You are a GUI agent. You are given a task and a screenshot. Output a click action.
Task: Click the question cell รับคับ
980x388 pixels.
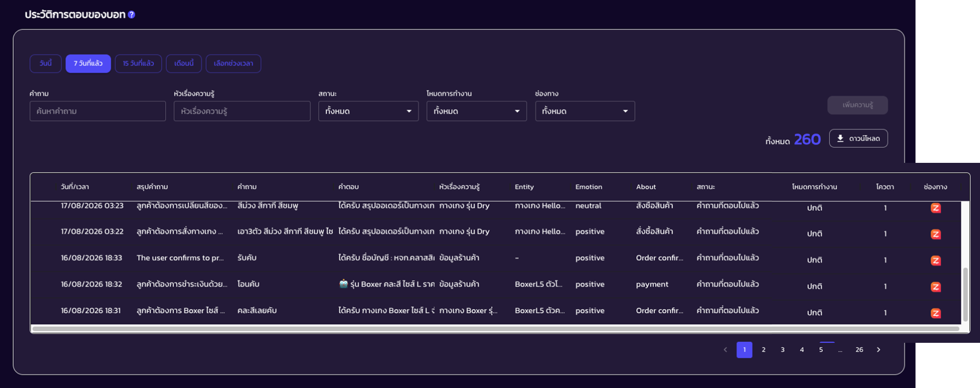tap(247, 258)
